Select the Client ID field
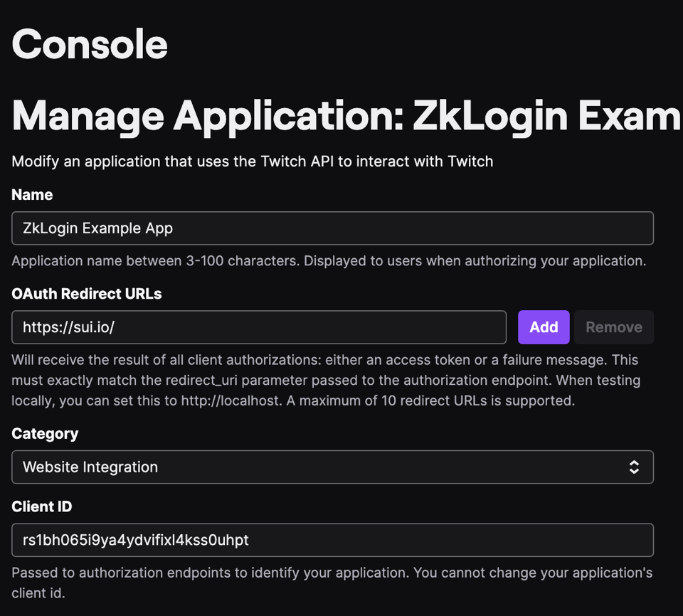683x616 pixels. (x=332, y=540)
